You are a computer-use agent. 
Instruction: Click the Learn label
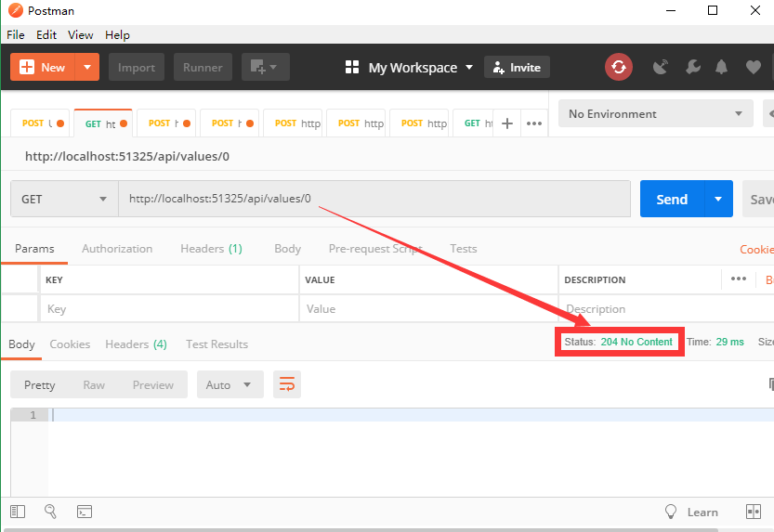702,513
